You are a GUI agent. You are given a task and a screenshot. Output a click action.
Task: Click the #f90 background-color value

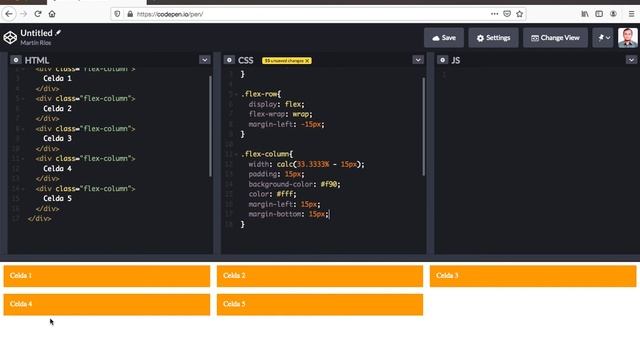pos(329,184)
